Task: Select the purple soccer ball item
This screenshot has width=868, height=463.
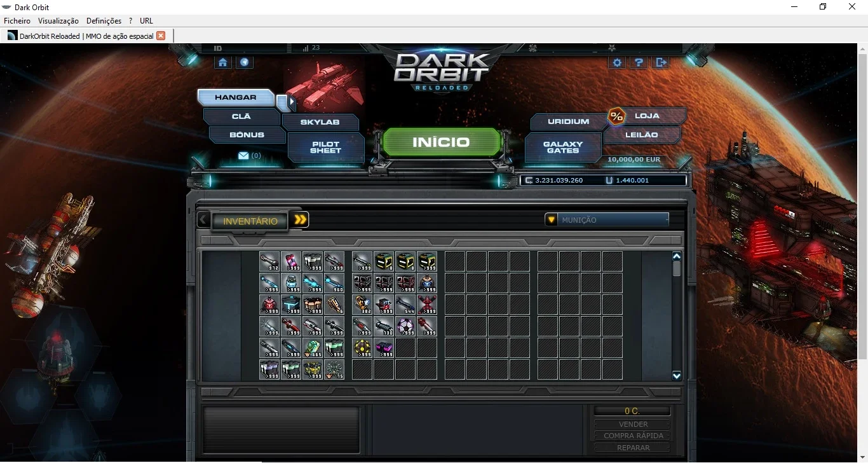Action: [405, 326]
